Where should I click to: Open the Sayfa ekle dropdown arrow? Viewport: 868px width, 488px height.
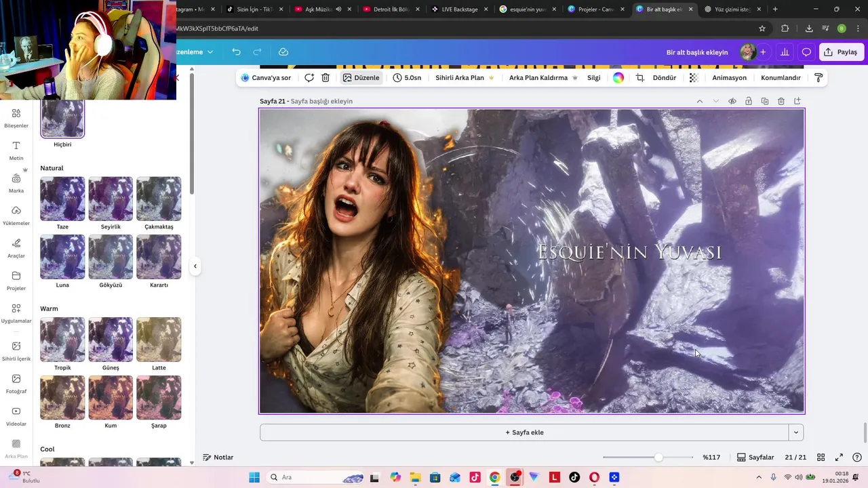[x=796, y=432]
